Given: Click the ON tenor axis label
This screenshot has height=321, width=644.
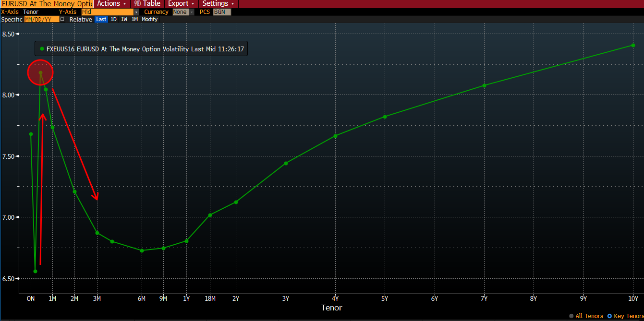Looking at the screenshot, I should point(31,298).
